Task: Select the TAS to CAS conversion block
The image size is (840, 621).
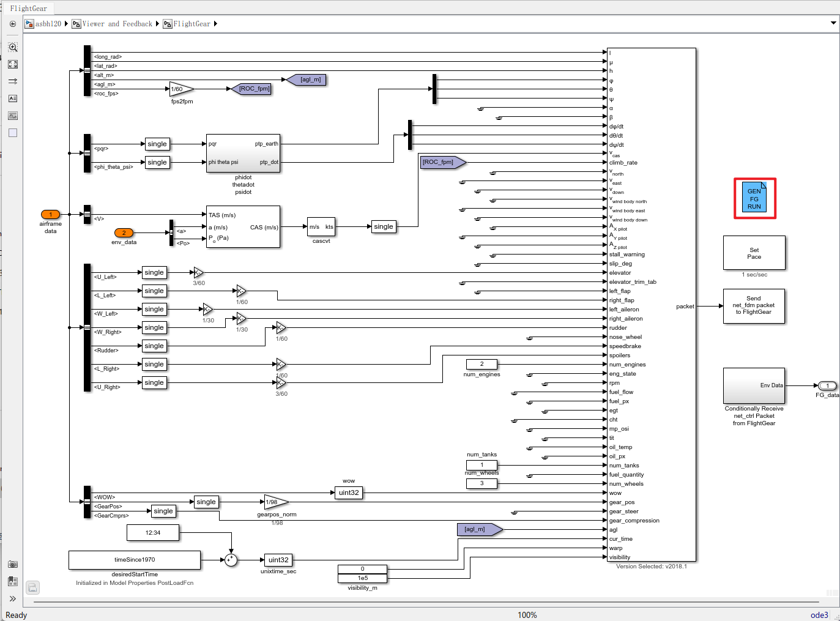Action: coord(243,226)
